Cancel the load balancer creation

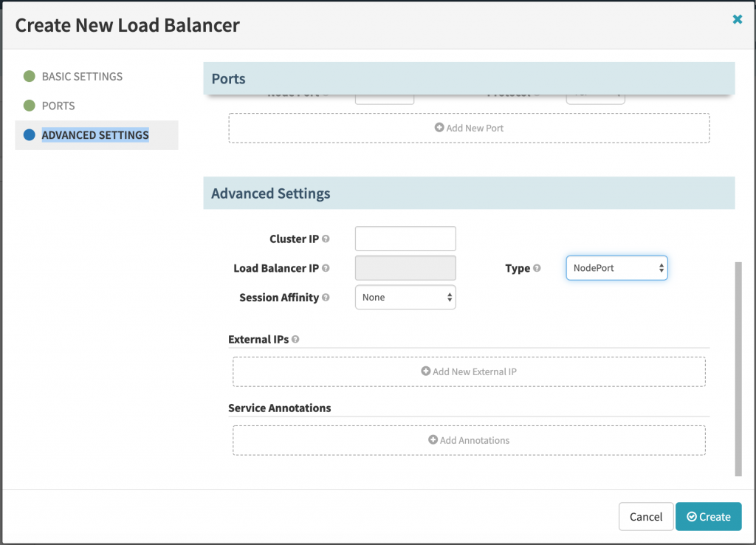pos(646,517)
